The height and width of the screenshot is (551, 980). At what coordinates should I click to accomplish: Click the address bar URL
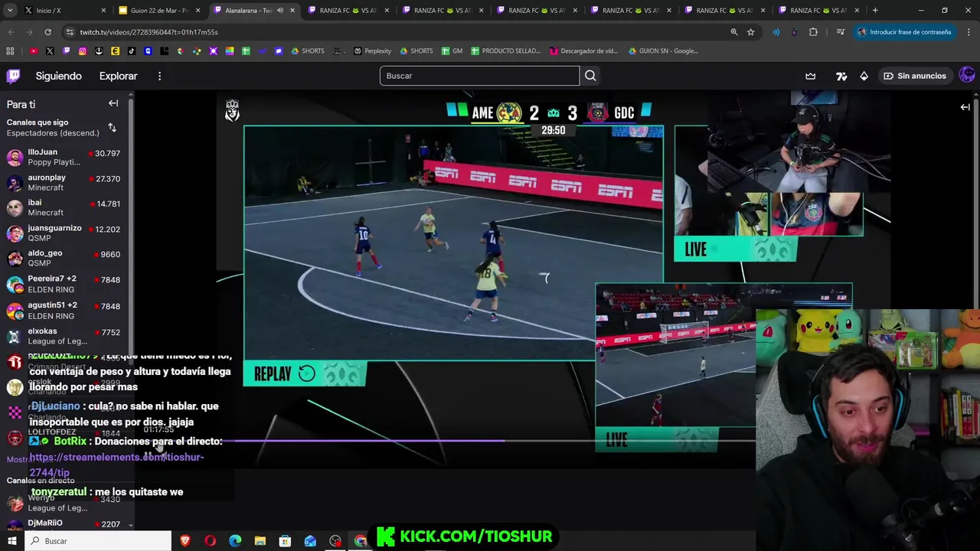coord(149,32)
